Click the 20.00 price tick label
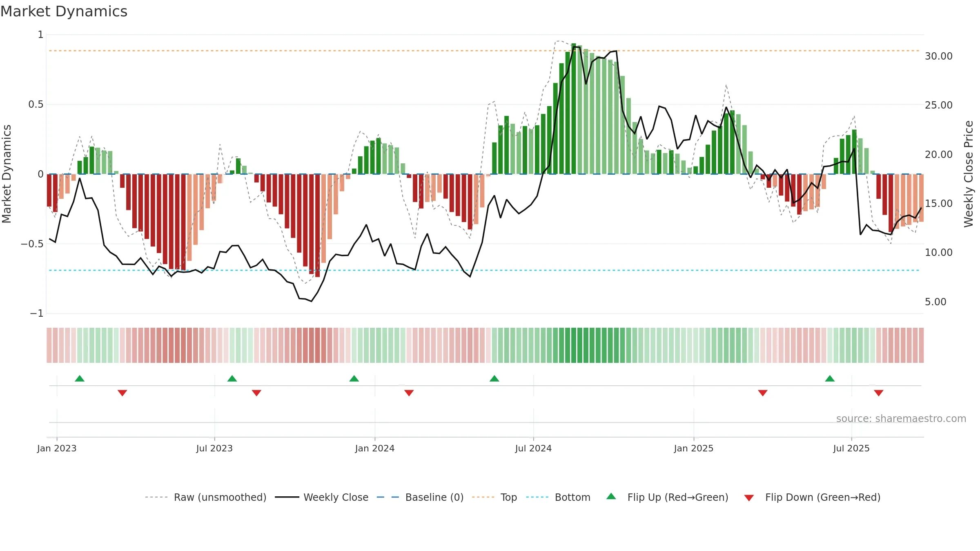This screenshot has width=980, height=551. 939,155
